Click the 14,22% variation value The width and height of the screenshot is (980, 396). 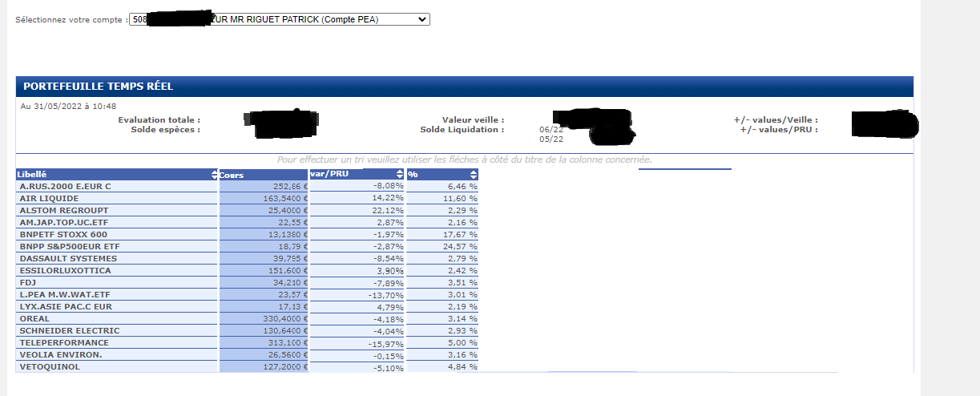(x=389, y=198)
